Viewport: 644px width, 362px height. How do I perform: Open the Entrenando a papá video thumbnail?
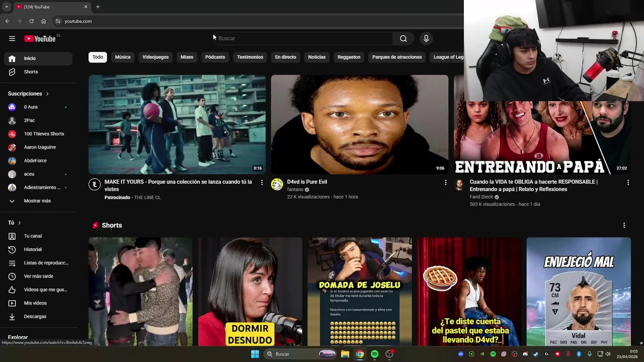[x=542, y=138]
